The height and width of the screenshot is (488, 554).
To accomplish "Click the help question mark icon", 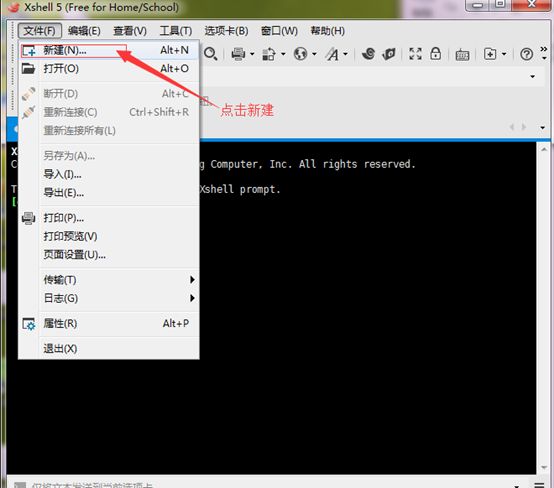I will tap(526, 54).
